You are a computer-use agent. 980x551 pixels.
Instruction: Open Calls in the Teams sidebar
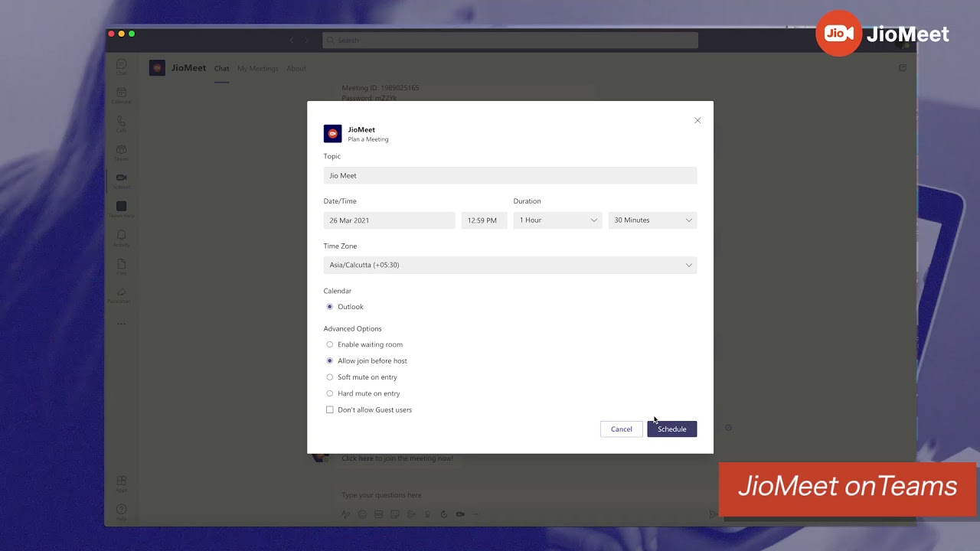coord(121,124)
